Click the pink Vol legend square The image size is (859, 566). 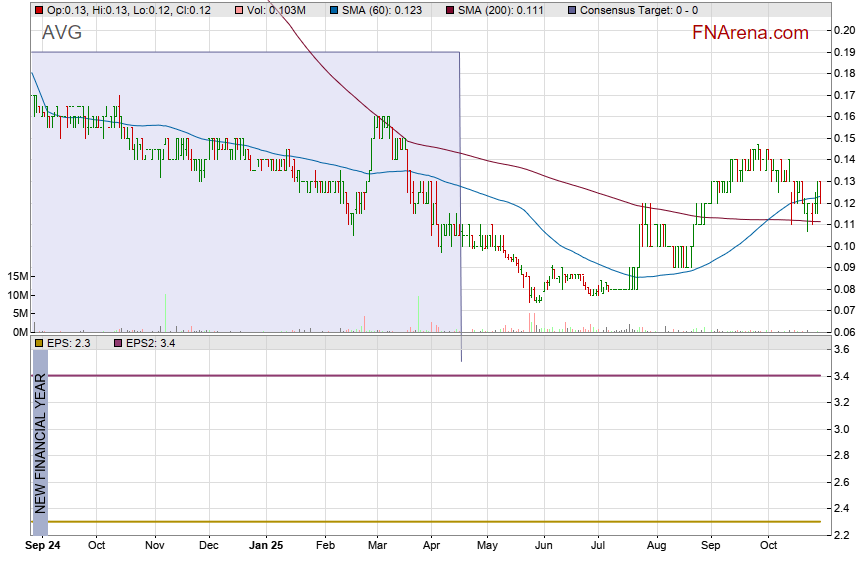[238, 9]
